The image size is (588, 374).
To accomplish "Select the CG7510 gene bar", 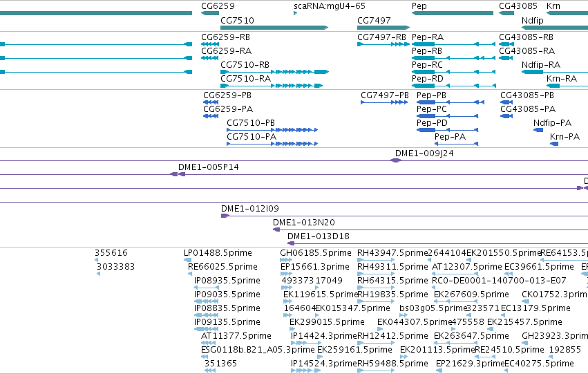I will pyautogui.click(x=274, y=28).
